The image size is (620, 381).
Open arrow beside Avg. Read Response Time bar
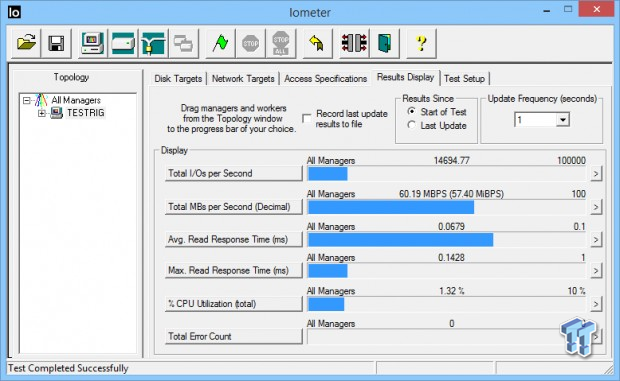click(596, 240)
